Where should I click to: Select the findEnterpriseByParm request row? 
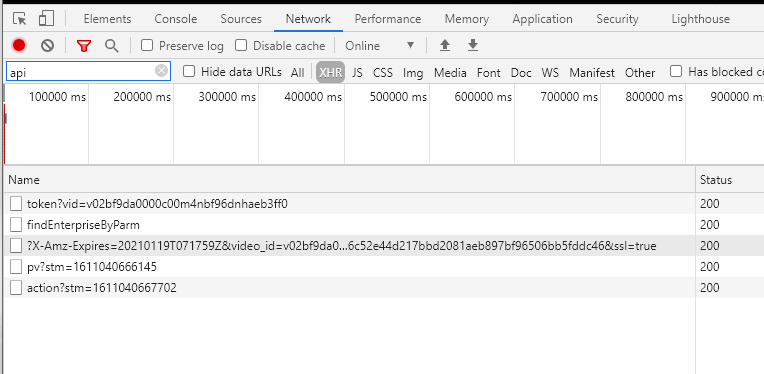(349, 224)
